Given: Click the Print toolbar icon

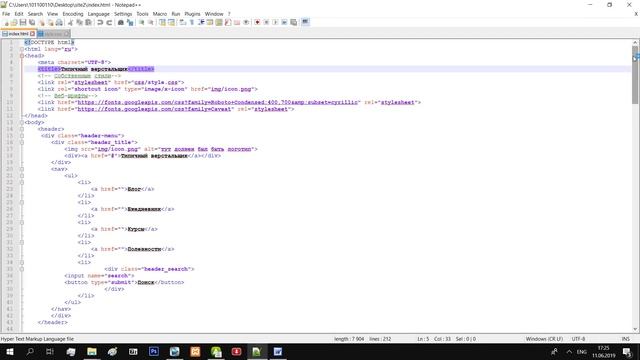Looking at the screenshot, I should coord(59,22).
